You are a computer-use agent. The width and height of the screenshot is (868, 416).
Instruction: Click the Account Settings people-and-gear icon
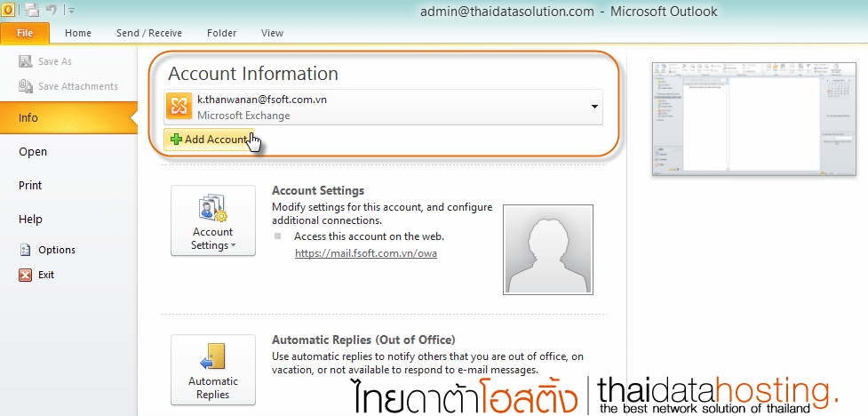[213, 208]
